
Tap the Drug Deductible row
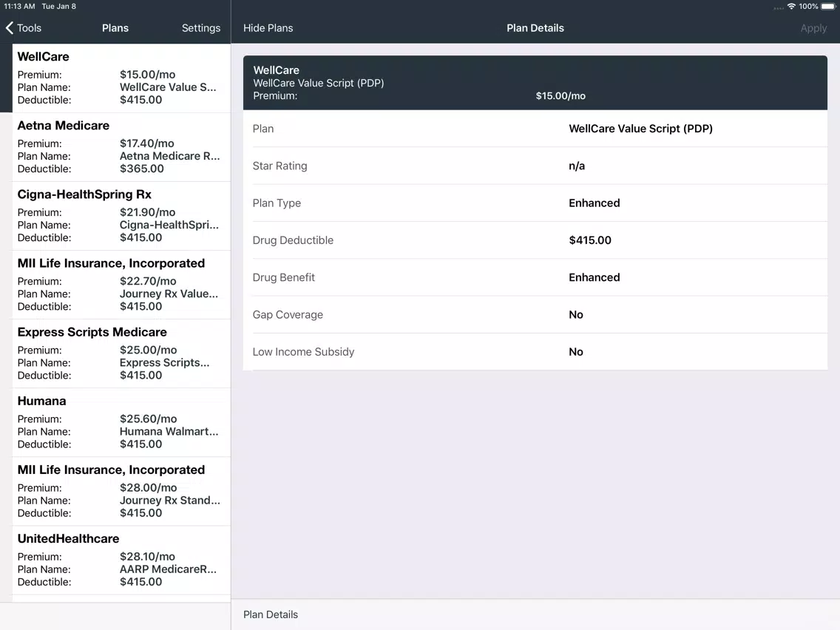[535, 240]
